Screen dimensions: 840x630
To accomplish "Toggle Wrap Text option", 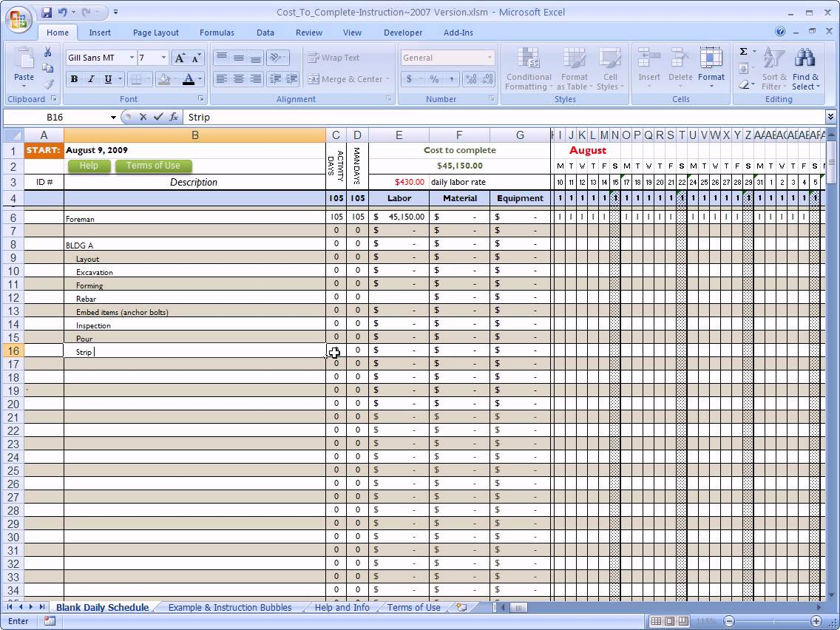I will point(333,58).
